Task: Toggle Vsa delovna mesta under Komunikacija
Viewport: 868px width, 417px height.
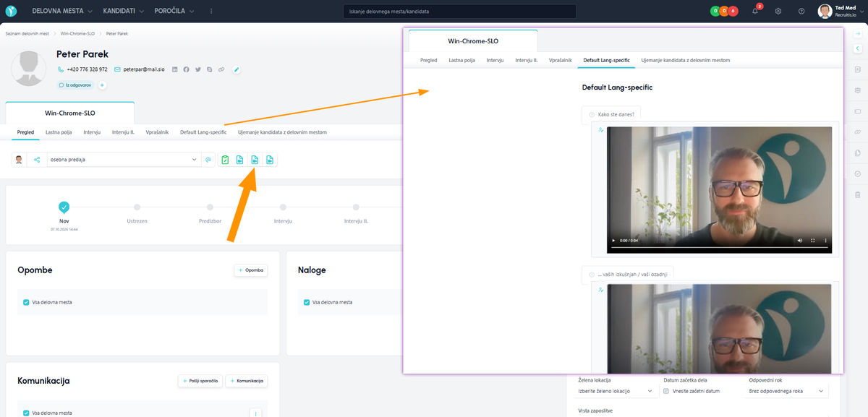Action: pyautogui.click(x=26, y=413)
